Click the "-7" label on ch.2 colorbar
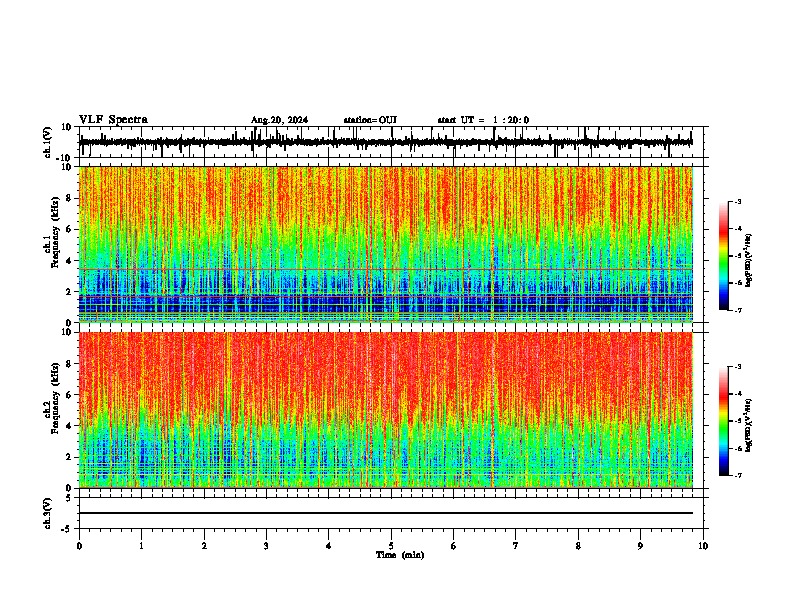The height and width of the screenshot is (612, 792). 737,475
